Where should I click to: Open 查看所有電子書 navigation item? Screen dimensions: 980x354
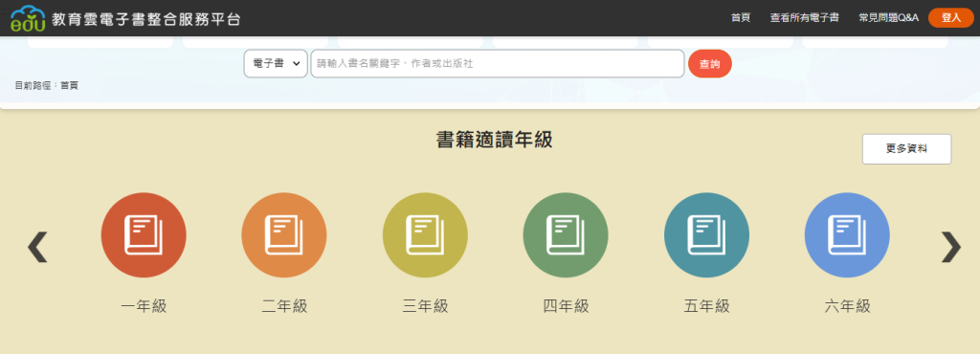(x=804, y=18)
